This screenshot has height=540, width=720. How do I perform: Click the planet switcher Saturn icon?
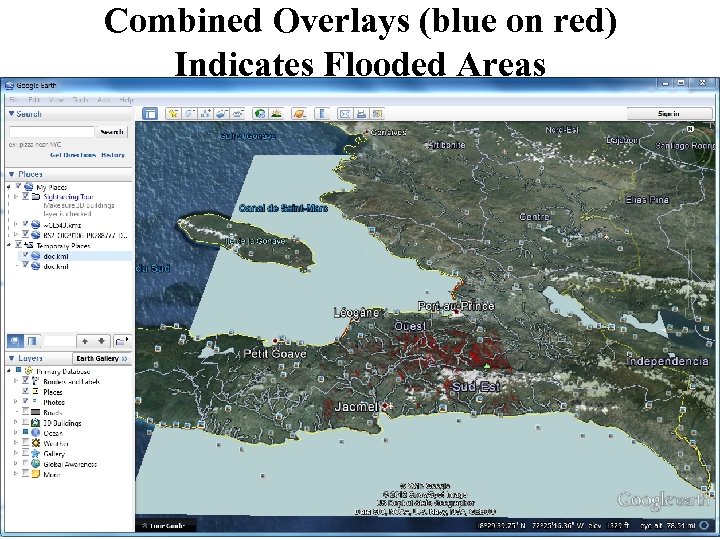(299, 113)
